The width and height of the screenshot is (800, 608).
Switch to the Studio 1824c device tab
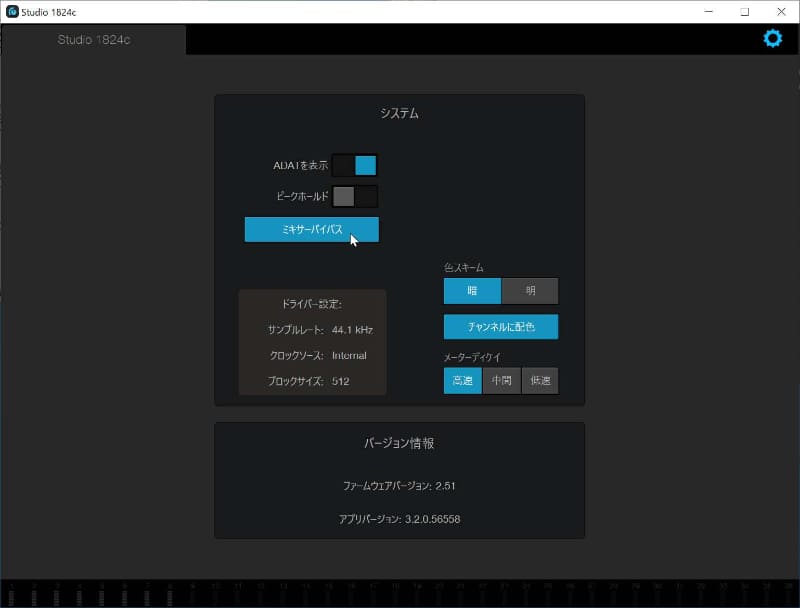coord(93,40)
